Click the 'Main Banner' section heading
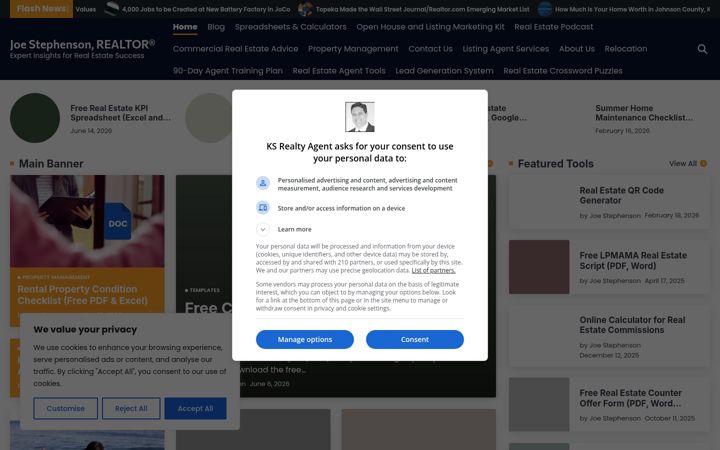 [51, 163]
